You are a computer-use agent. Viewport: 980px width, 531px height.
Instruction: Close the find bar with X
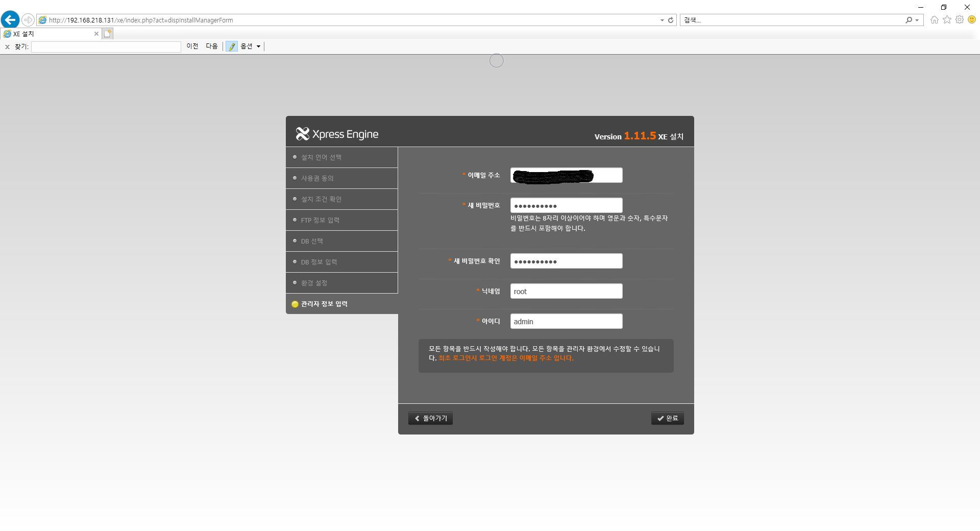7,46
